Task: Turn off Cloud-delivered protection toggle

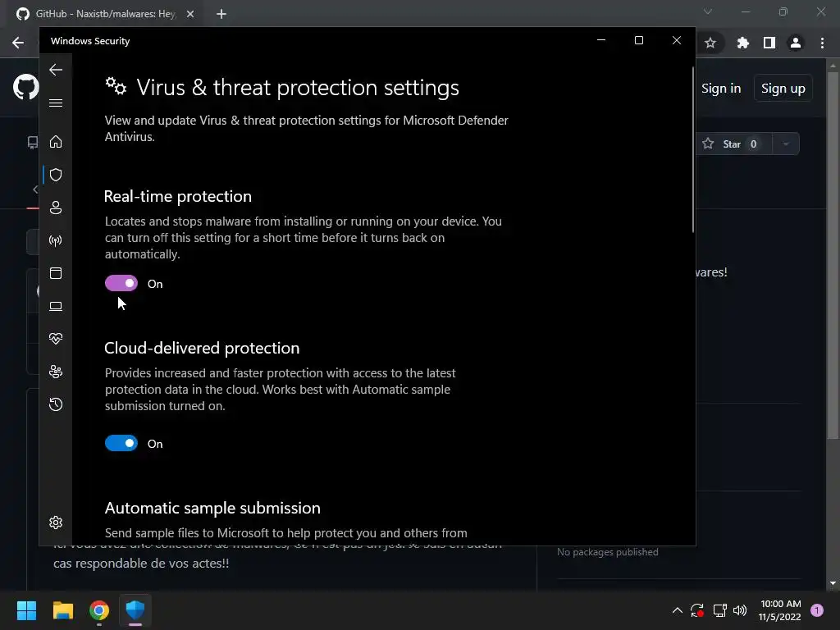Action: [121, 443]
